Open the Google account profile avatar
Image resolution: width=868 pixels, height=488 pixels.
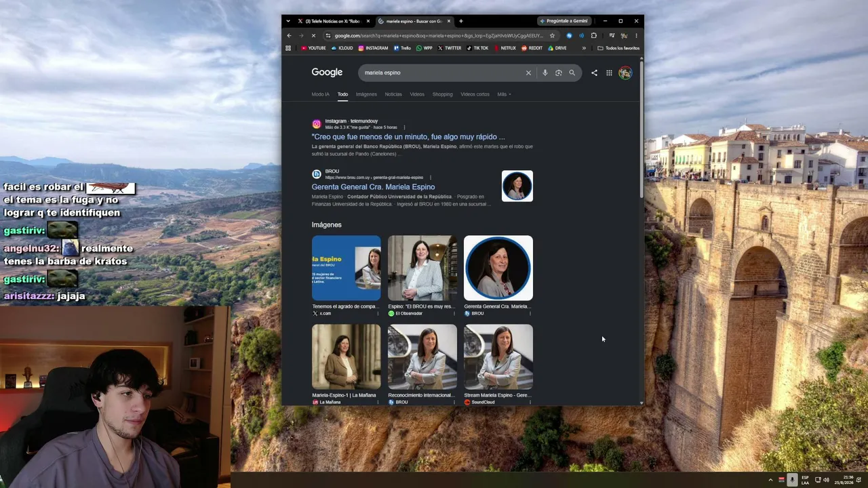pos(625,73)
